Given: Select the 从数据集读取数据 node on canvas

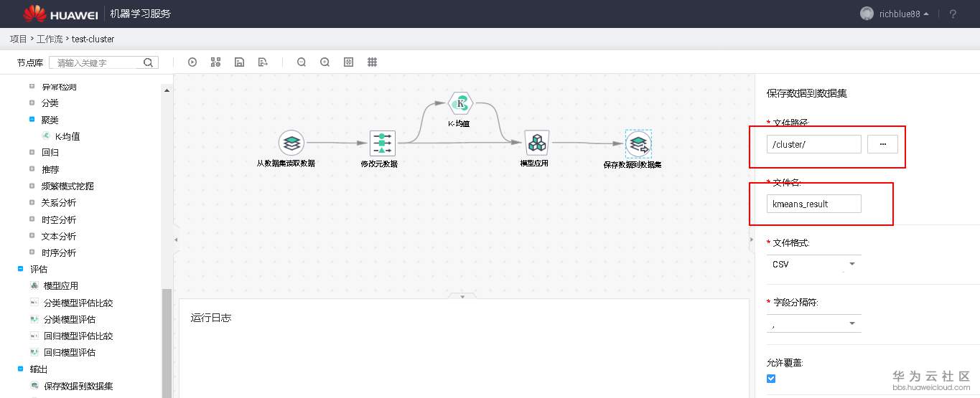Looking at the screenshot, I should click(290, 143).
